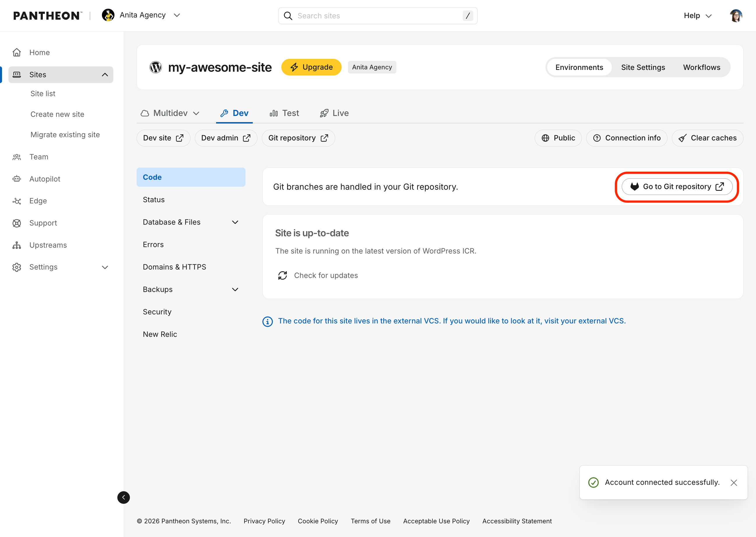The height and width of the screenshot is (537, 756).
Task: Click the Pantheon logo
Action: pyautogui.click(x=47, y=15)
